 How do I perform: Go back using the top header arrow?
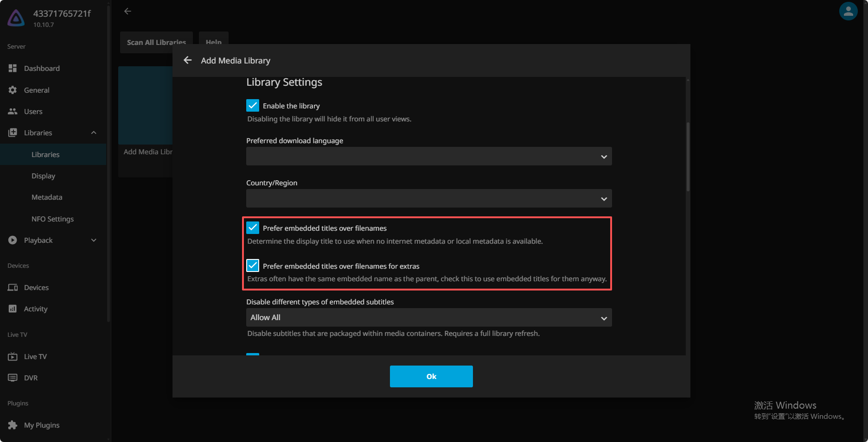[x=128, y=11]
